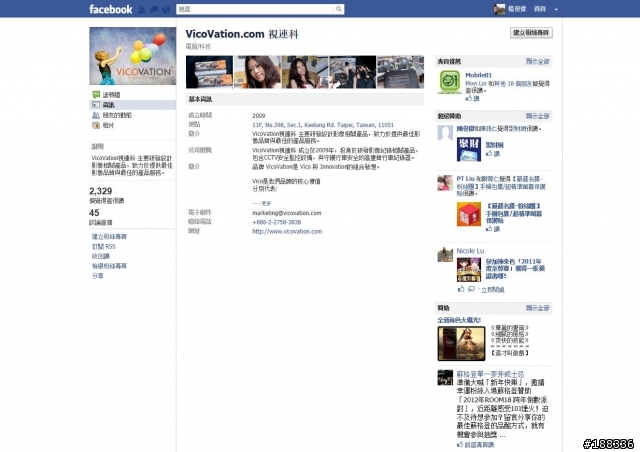Viewport: 640px width, 452px height.
Task: Select the Info tab in sidebar
Action: [133, 105]
